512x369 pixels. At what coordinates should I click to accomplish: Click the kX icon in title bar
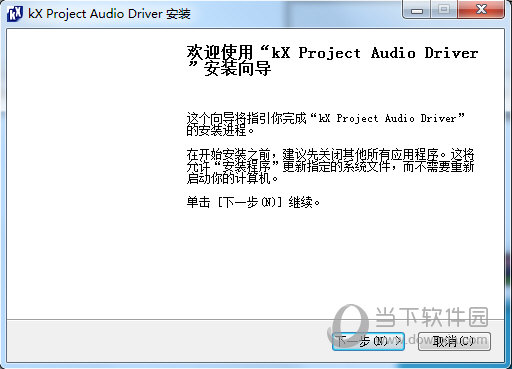pyautogui.click(x=15, y=14)
